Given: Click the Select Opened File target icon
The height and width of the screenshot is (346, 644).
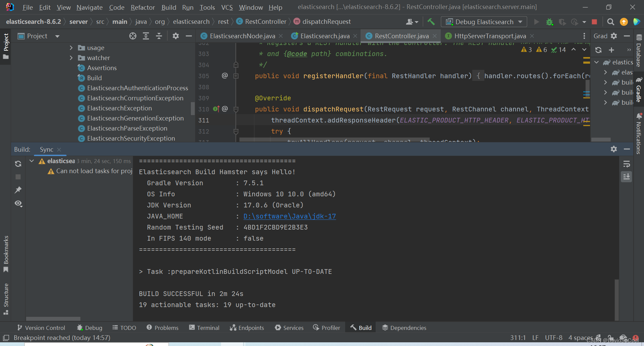Looking at the screenshot, I should [x=133, y=36].
